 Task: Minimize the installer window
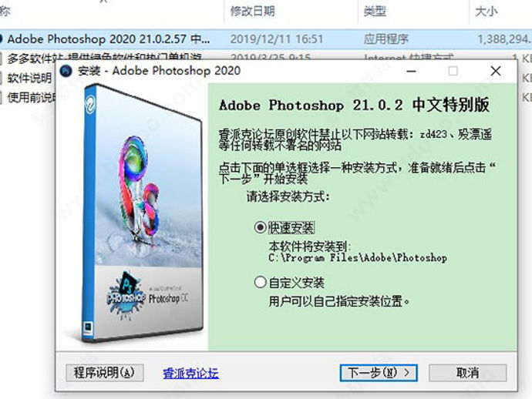tap(412, 71)
